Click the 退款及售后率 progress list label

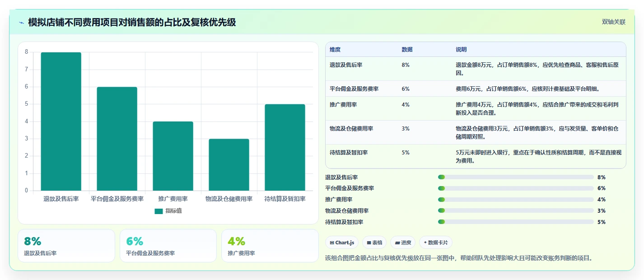(341, 177)
